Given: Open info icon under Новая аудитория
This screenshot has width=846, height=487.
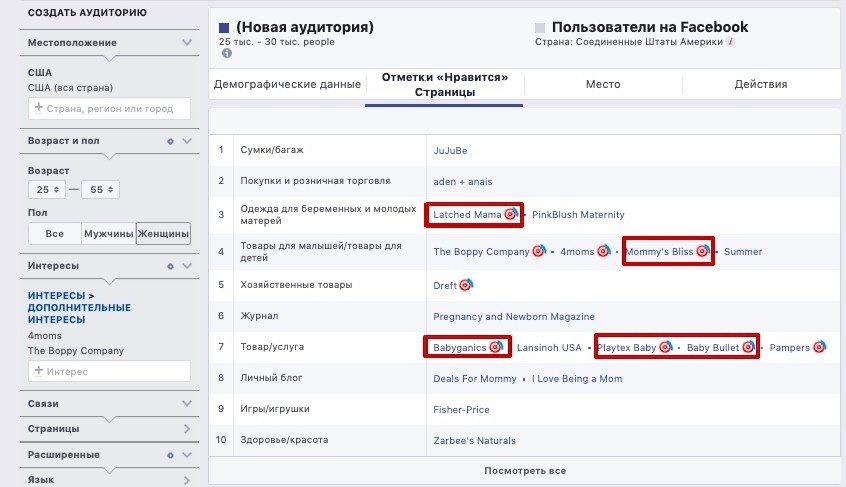Looking at the screenshot, I should coord(227,53).
